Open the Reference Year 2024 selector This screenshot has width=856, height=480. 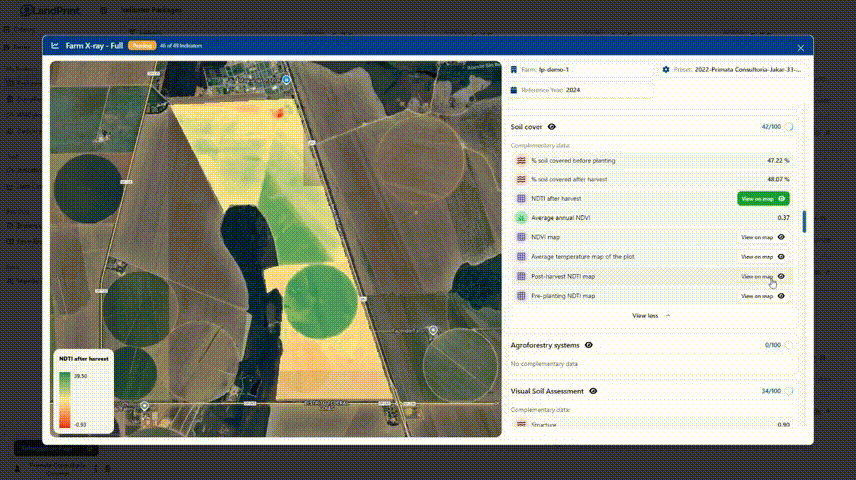pyautogui.click(x=580, y=90)
